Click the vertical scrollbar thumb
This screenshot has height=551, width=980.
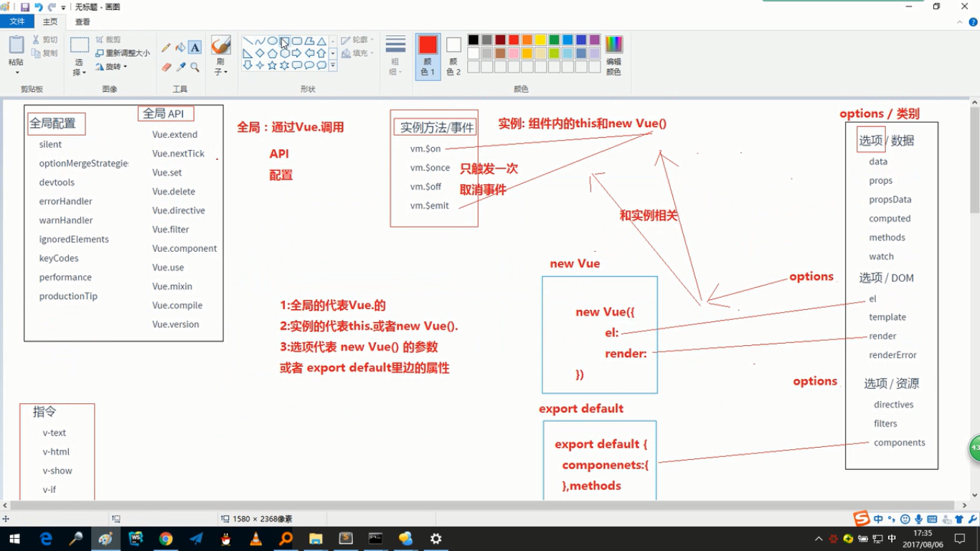click(974, 159)
